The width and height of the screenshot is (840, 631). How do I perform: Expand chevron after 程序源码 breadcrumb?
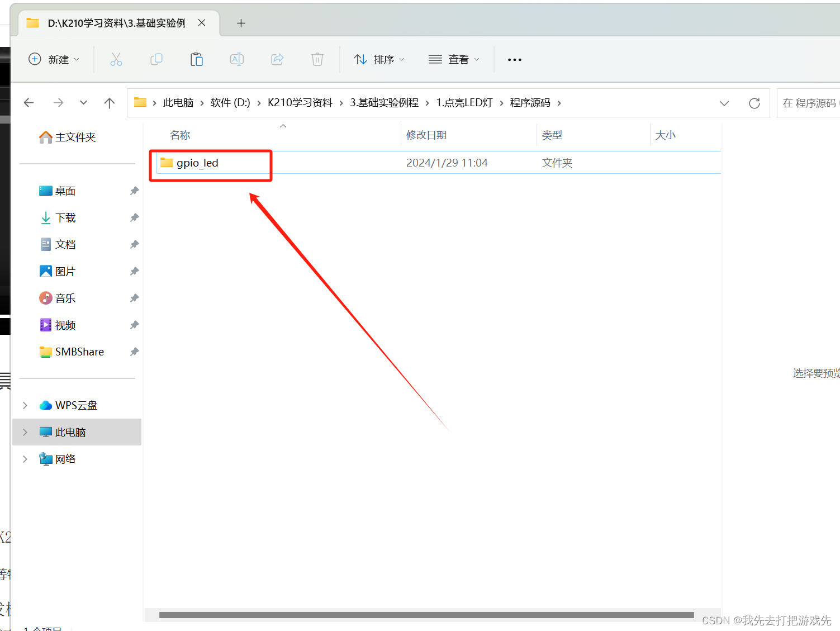559,103
